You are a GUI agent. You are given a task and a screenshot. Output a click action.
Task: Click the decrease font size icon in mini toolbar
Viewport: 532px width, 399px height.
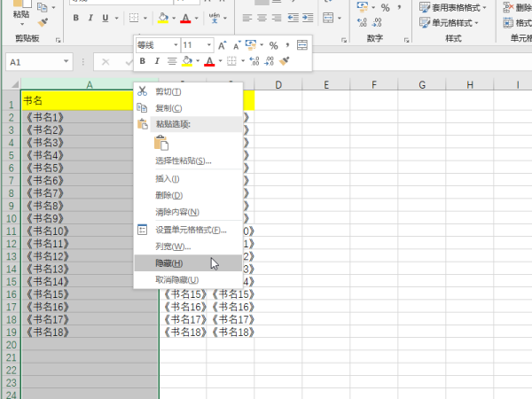pyautogui.click(x=237, y=44)
